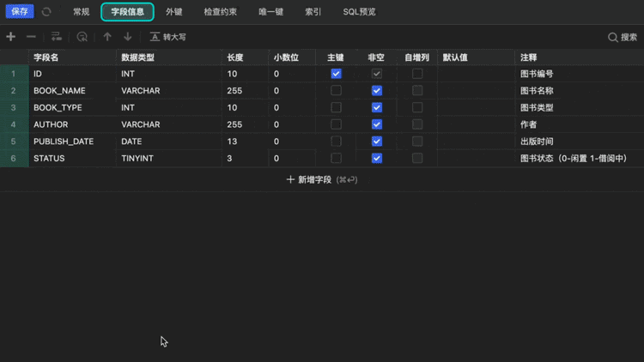The width and height of the screenshot is (644, 362).
Task: Enable auto-increment for BOOK_TYPE
Action: click(417, 107)
